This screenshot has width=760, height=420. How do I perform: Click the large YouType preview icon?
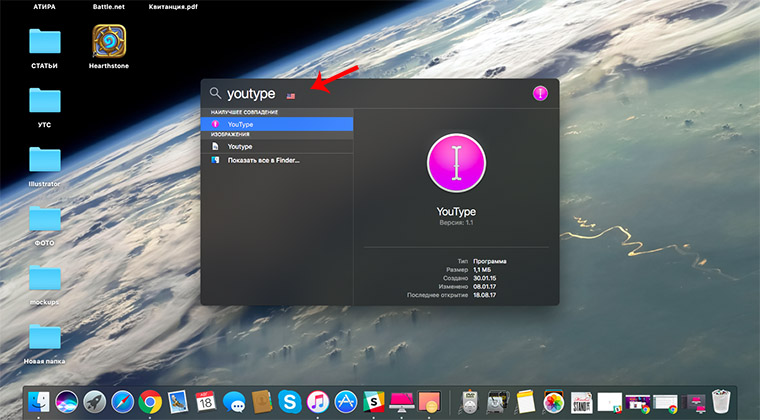click(456, 163)
